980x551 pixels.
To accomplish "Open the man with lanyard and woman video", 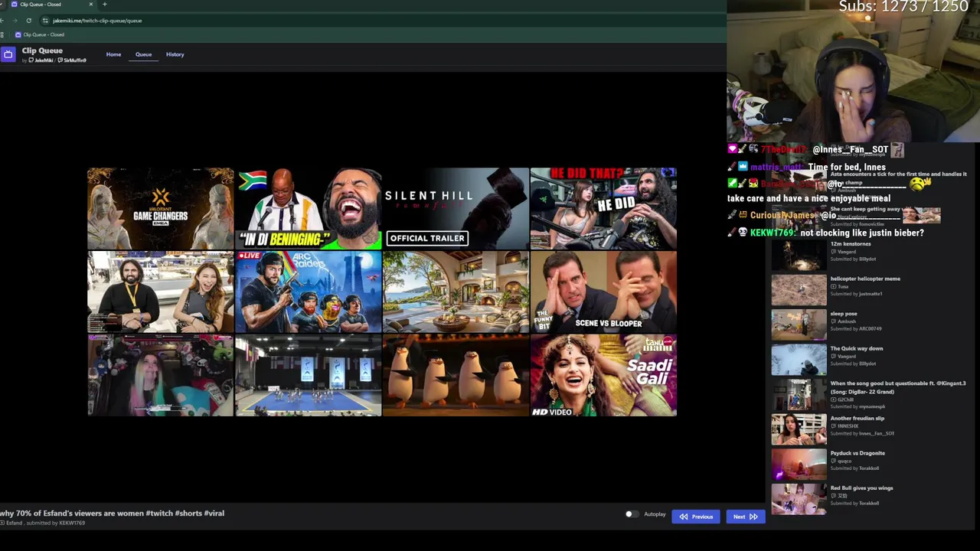I will 160,292.
